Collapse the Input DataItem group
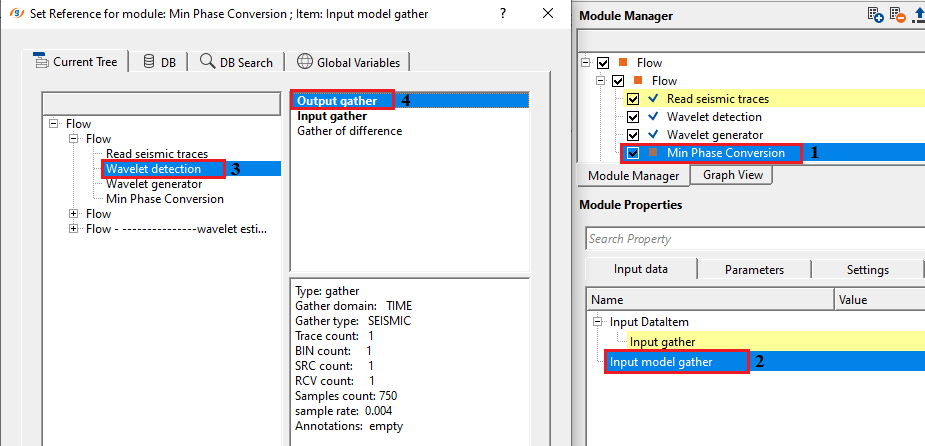The width and height of the screenshot is (925, 446). pos(599,322)
